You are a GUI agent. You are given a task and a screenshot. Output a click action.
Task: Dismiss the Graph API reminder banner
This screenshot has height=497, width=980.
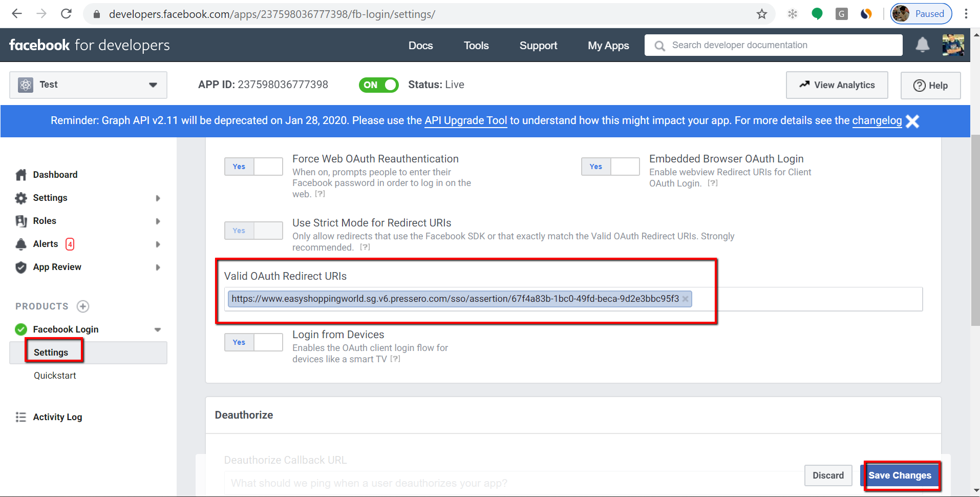coord(912,121)
